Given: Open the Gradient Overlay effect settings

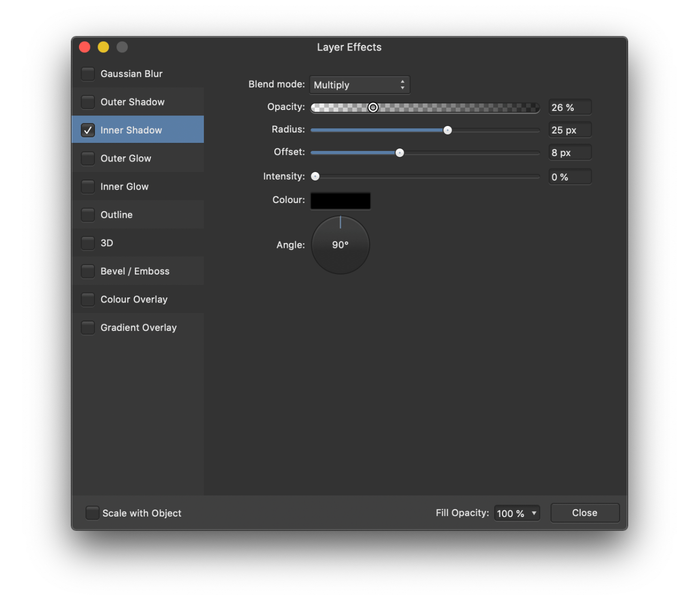Looking at the screenshot, I should click(x=138, y=328).
